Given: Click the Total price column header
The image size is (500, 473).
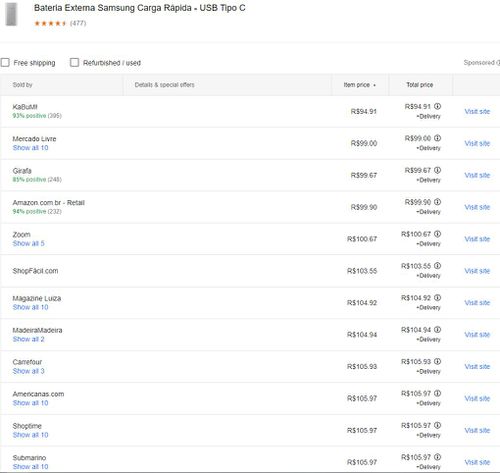Looking at the screenshot, I should point(420,85).
